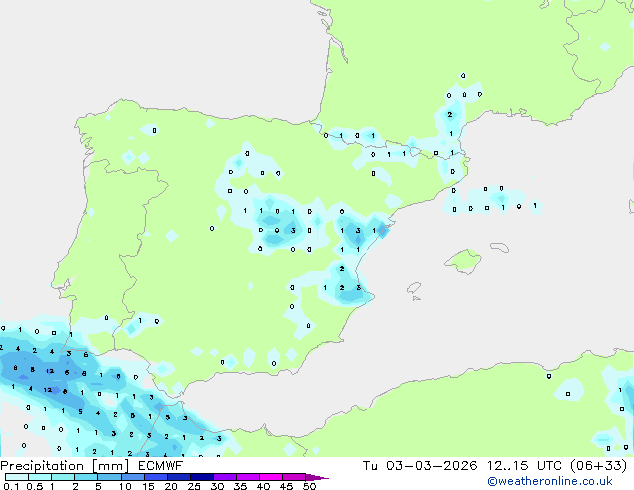Click the legend label "0.5"
The image size is (634, 490).
click(35, 486)
